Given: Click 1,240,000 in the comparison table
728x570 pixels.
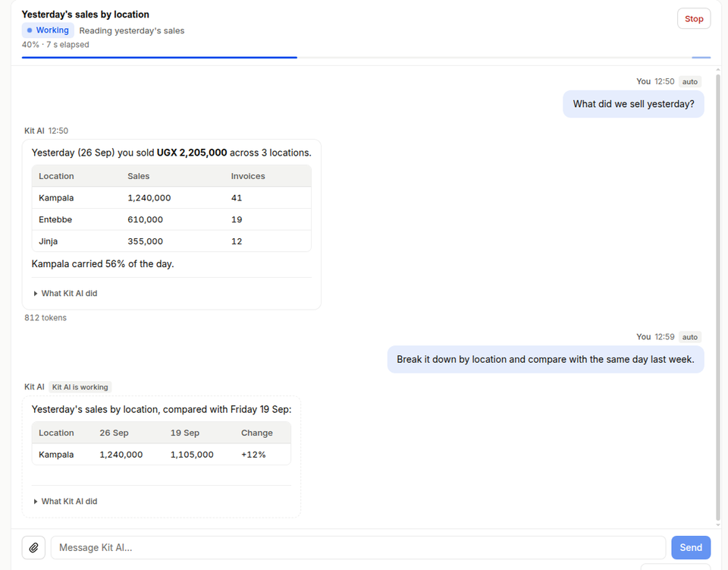Looking at the screenshot, I should pyautogui.click(x=121, y=455).
